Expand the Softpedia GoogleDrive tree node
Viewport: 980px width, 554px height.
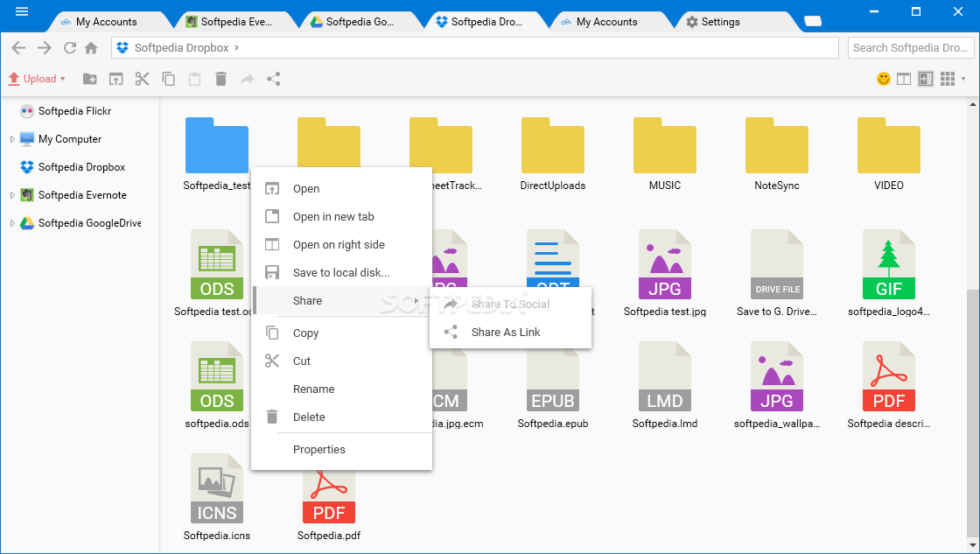[x=12, y=223]
